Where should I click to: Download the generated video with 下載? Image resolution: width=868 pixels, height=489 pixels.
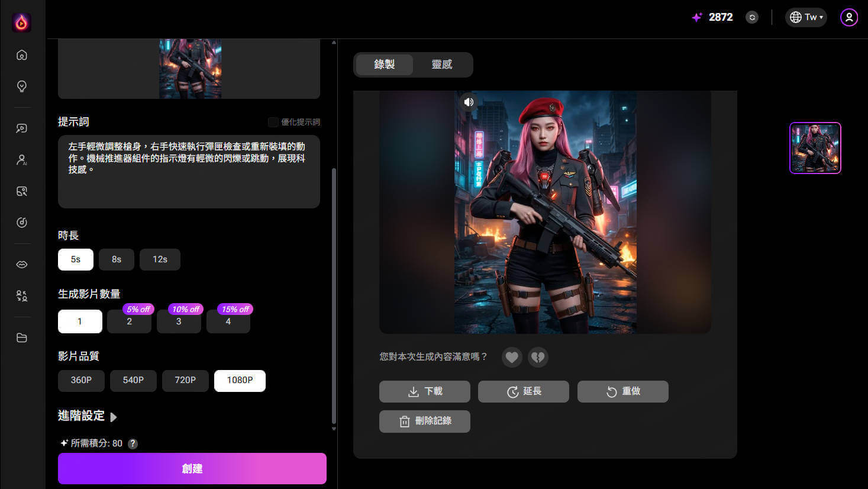pyautogui.click(x=424, y=391)
